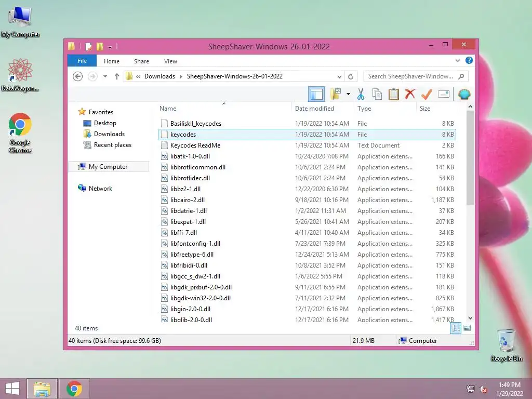Open the address bar history dropdown
Image resolution: width=532 pixels, height=399 pixels.
(x=339, y=76)
